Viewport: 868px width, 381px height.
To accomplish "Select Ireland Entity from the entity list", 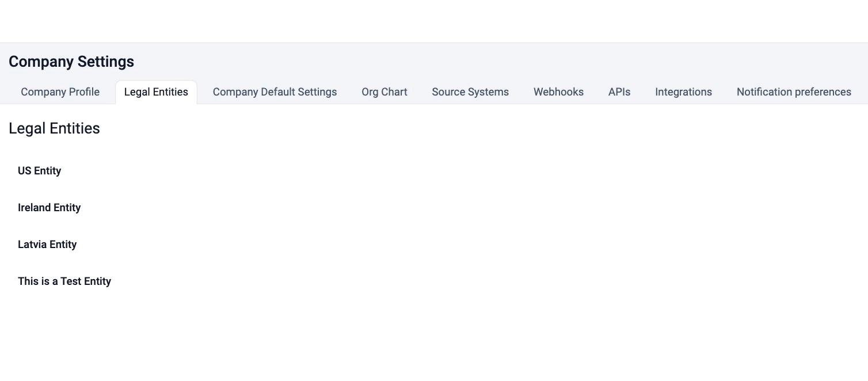I will (49, 208).
